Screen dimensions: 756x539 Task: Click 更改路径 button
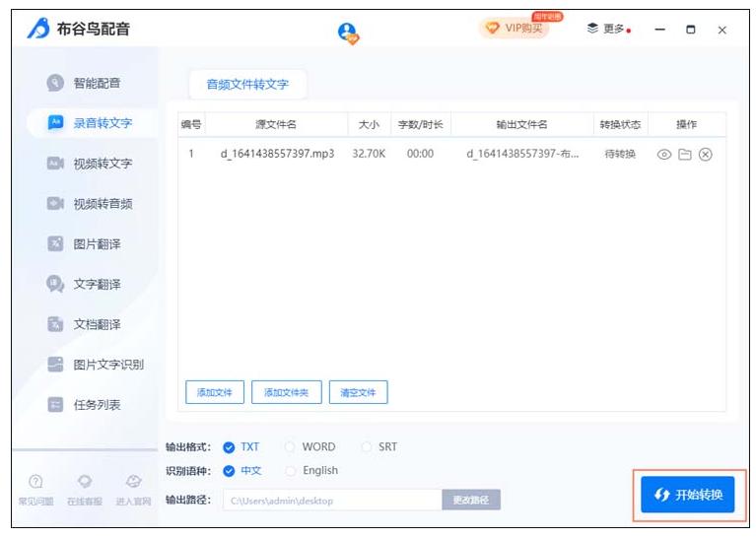[471, 501]
